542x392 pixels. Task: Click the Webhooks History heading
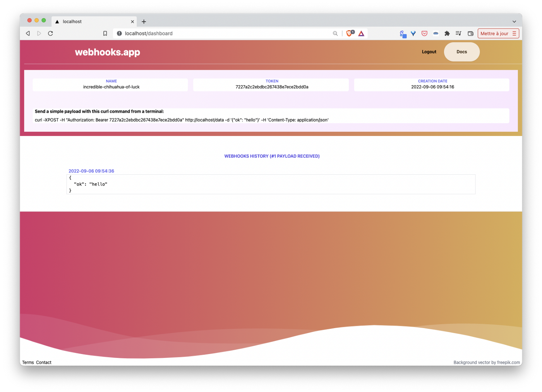[272, 156]
